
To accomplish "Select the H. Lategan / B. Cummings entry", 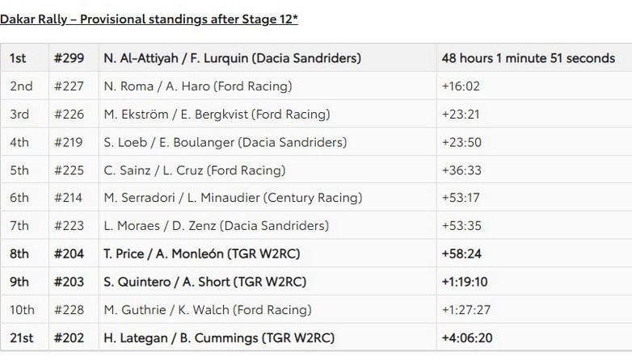I will (219, 338).
